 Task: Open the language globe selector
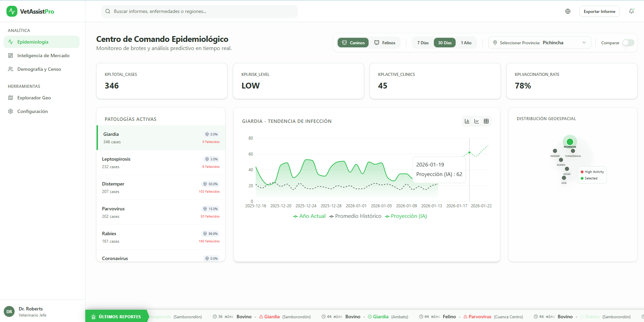(x=568, y=11)
